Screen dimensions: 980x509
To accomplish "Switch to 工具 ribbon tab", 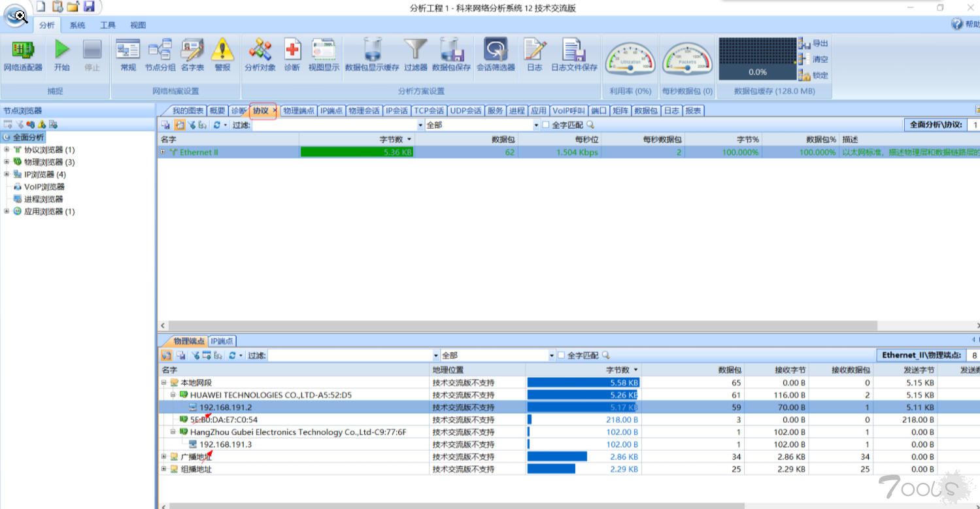I will 108,25.
